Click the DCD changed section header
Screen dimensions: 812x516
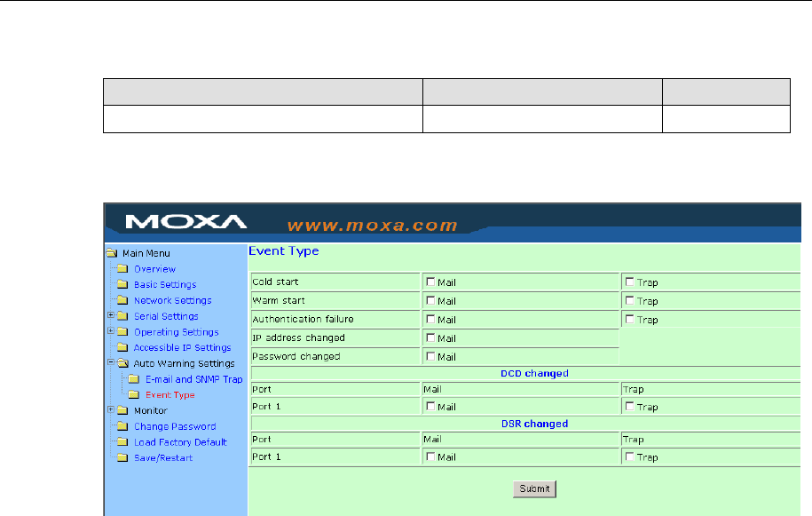534,374
